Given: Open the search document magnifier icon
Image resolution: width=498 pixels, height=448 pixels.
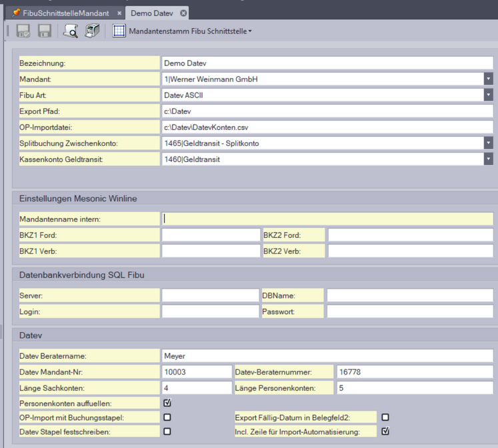Looking at the screenshot, I should coord(71,31).
